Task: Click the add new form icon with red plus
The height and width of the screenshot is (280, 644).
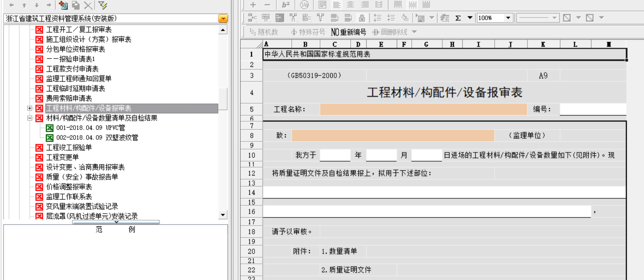Action: tap(63, 5)
